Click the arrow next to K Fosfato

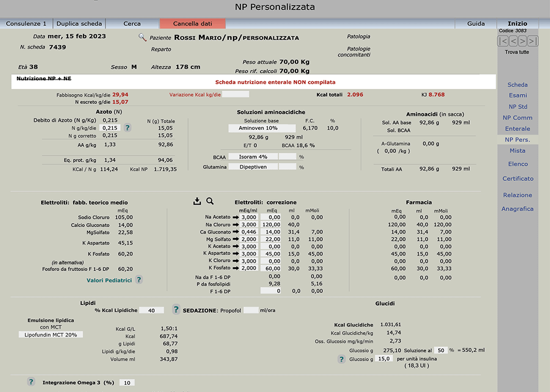coord(236,269)
